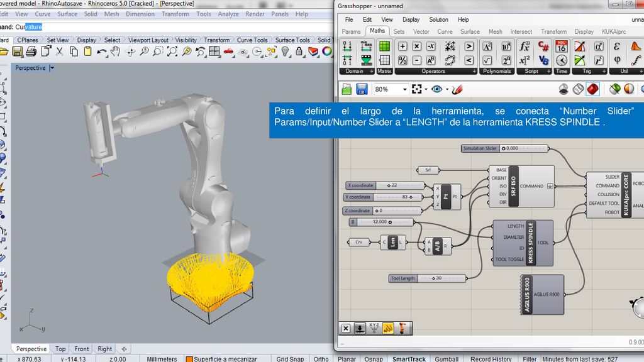The image size is (644, 362).
Task: Expand the Operators panel with plus
Action: 474,72
